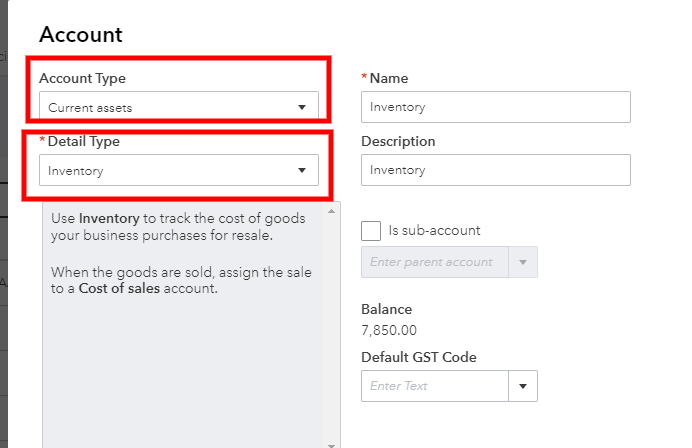Click the Name input field
The width and height of the screenshot is (692, 448).
point(495,107)
